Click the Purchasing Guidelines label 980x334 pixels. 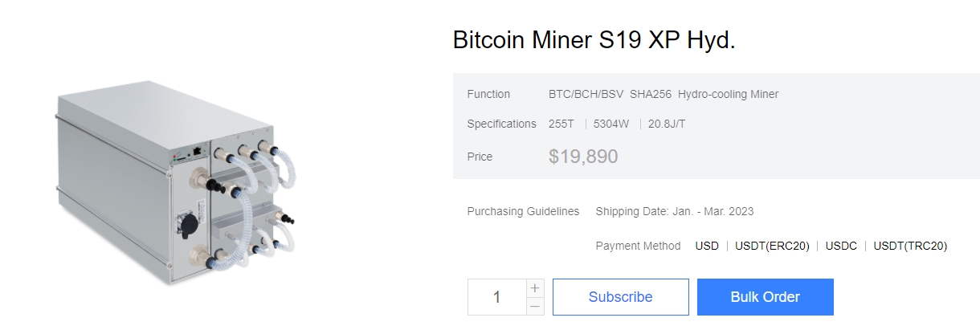[523, 211]
